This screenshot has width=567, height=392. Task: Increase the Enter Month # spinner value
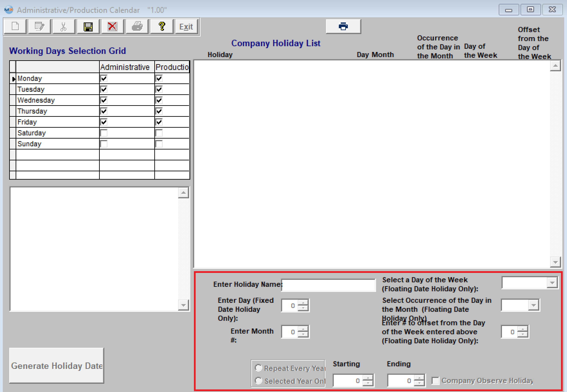click(x=303, y=329)
